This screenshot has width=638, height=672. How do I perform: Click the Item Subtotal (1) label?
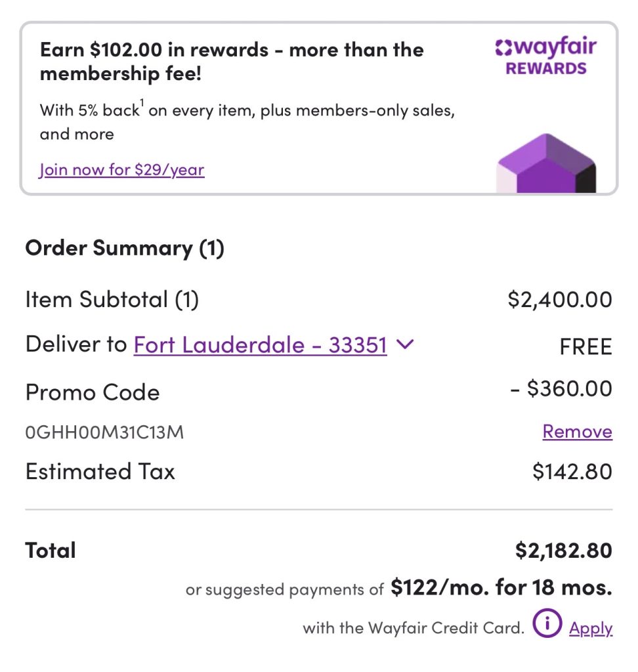(x=112, y=300)
